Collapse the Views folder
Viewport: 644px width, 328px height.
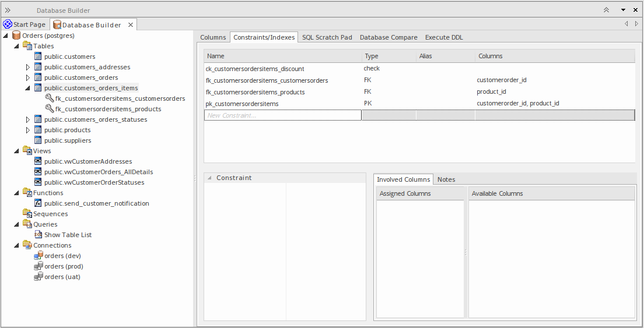[16, 151]
